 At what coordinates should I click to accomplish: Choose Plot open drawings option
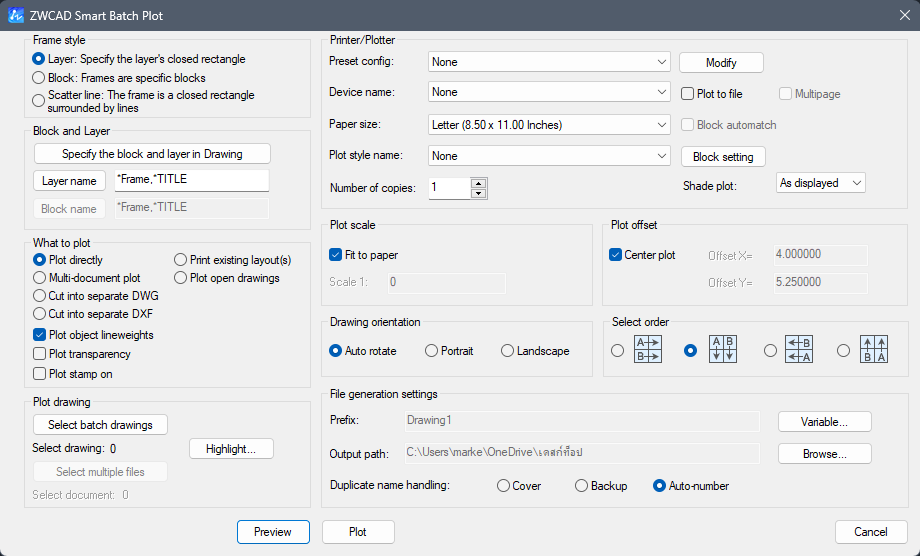point(180,278)
